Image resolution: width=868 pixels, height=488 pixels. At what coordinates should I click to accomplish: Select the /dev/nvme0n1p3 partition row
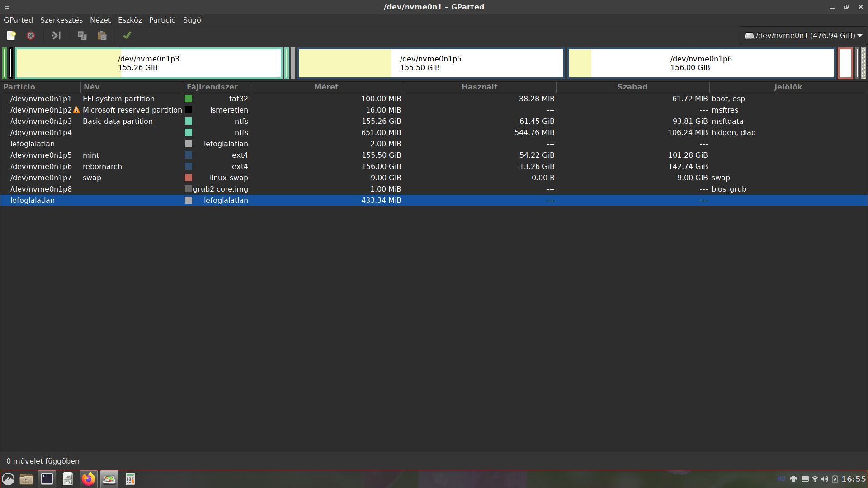click(x=434, y=121)
